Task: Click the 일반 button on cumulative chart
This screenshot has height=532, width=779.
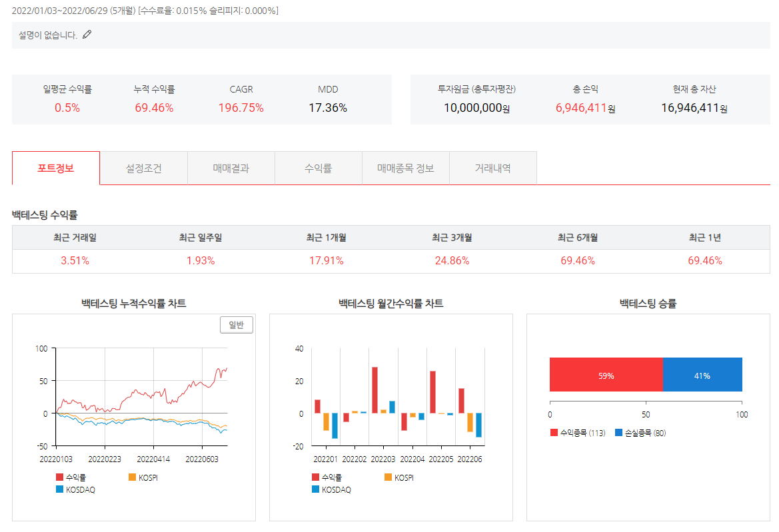Action: (x=237, y=325)
